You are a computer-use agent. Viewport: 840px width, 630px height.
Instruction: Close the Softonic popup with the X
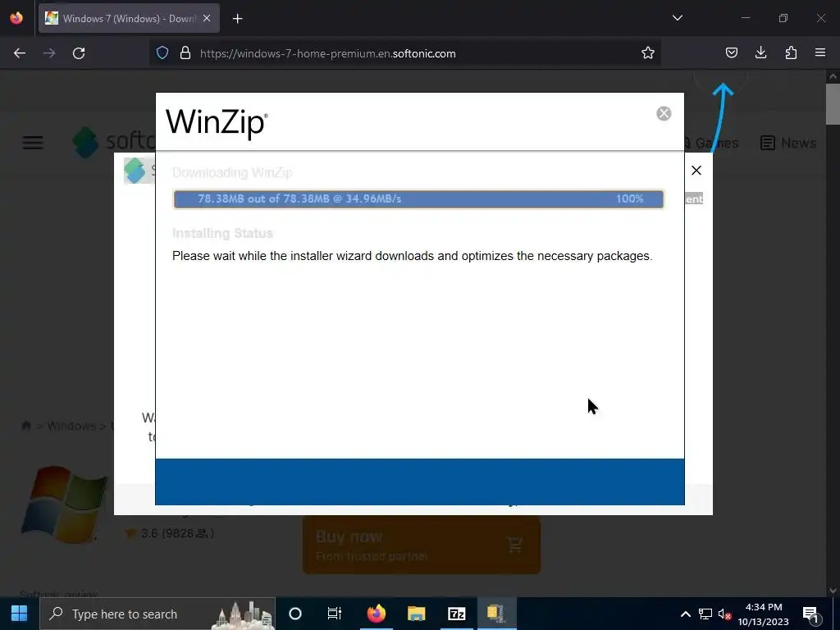(696, 171)
